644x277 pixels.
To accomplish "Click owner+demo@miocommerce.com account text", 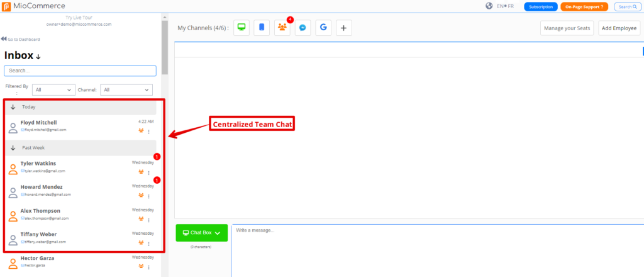I will [x=79, y=25].
